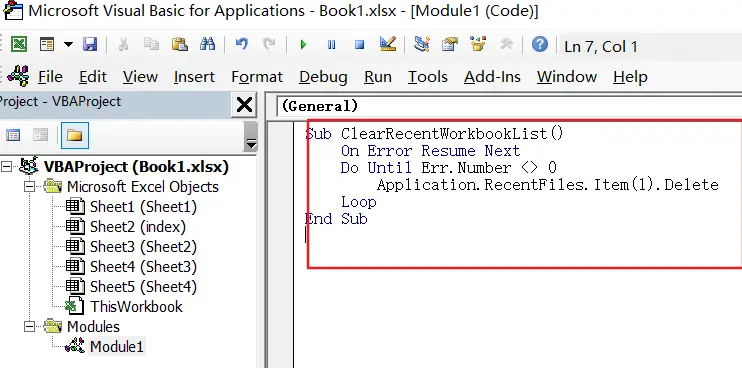The width and height of the screenshot is (742, 368).
Task: Select Module1 in project tree
Action: point(116,346)
